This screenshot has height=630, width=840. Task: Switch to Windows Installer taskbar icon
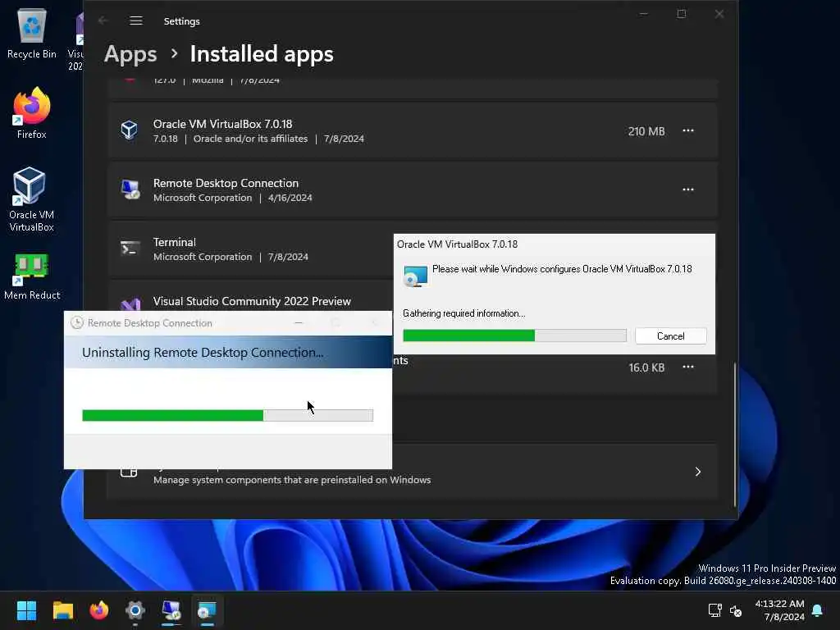point(207,610)
